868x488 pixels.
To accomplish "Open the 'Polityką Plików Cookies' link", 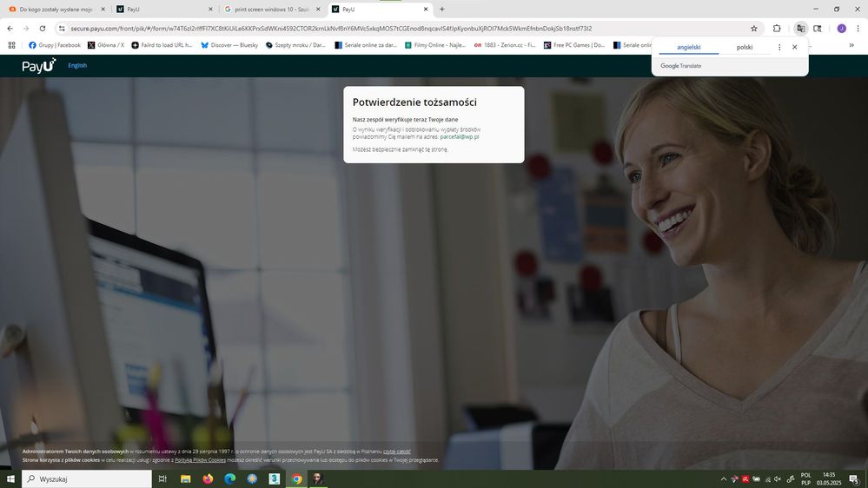I will (x=200, y=460).
